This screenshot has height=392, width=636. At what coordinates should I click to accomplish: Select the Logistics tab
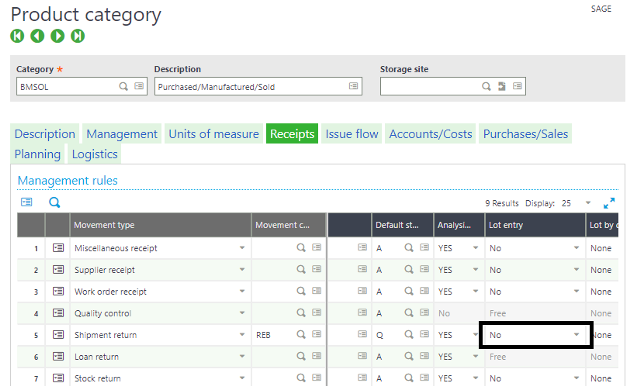pyautogui.click(x=95, y=154)
